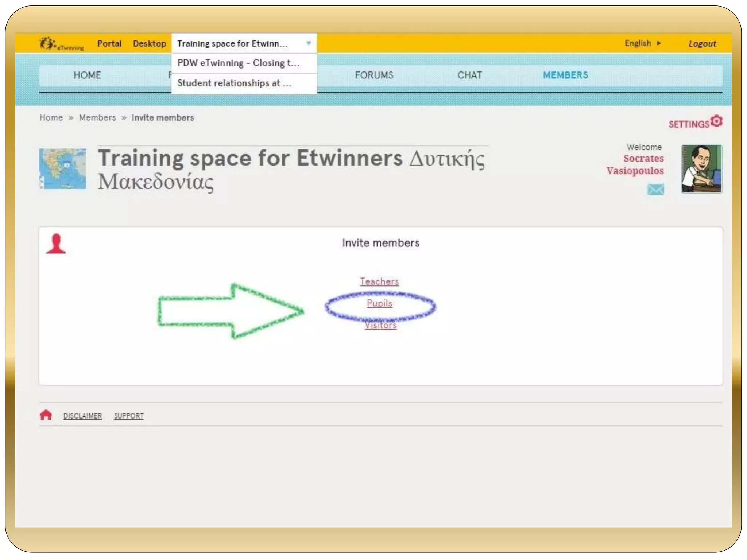Click the Logout link
The height and width of the screenshot is (560, 747).
pyautogui.click(x=702, y=44)
